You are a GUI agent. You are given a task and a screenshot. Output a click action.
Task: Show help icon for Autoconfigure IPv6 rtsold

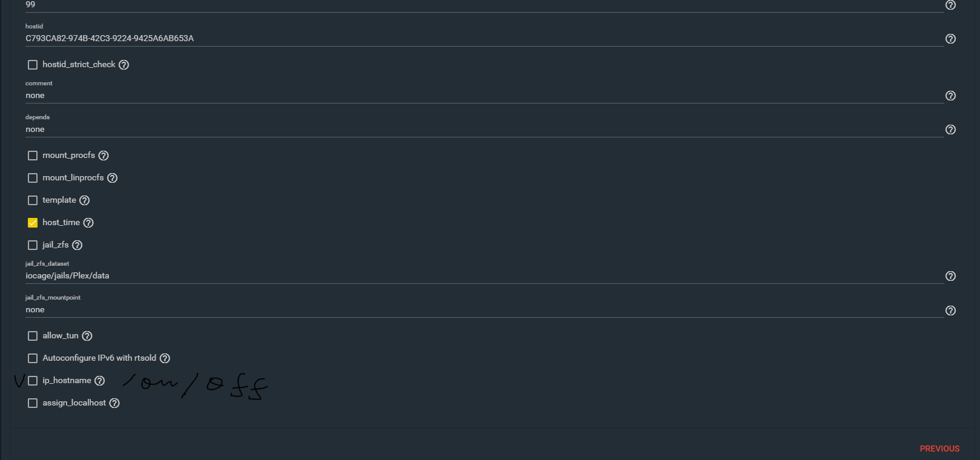(x=165, y=358)
